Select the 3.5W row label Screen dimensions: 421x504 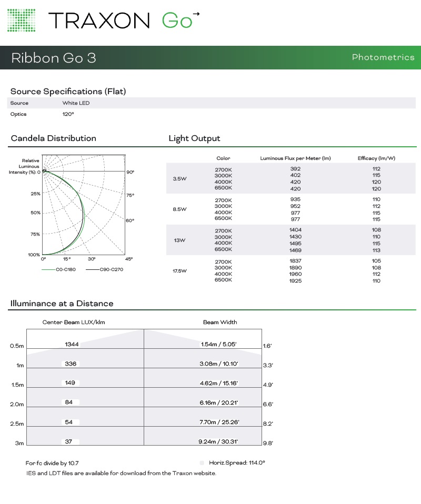(180, 179)
